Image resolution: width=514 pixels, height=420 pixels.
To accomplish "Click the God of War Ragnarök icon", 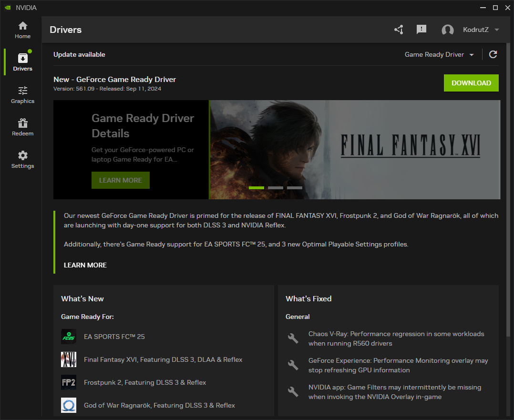I will click(69, 406).
